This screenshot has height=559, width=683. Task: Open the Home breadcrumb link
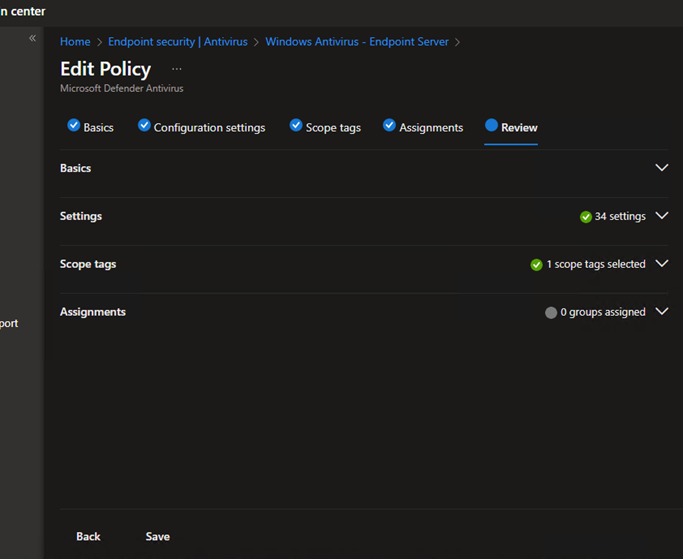tap(75, 42)
